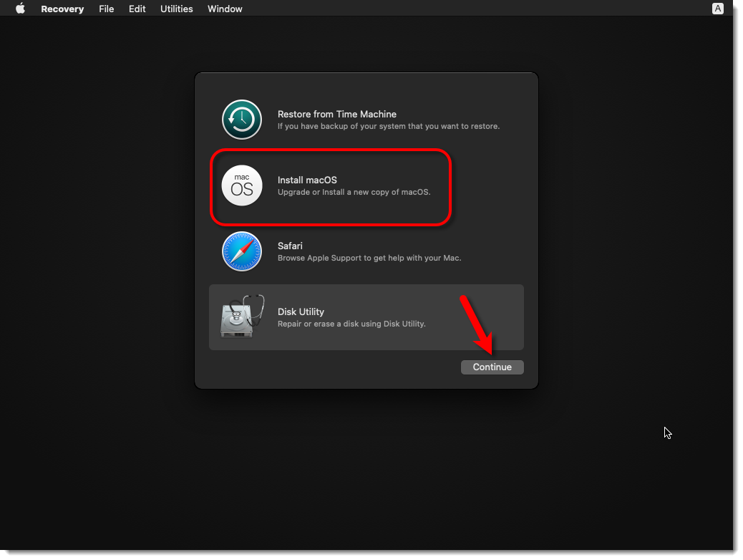Select the Disk Utility drive icon

[x=242, y=317]
